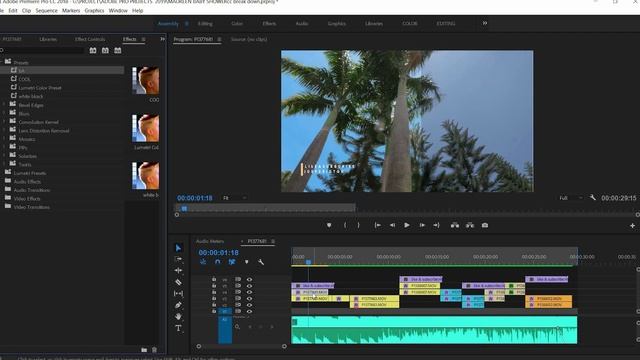Open timeline display settings wrench
Viewport: 640px width, 360px height.
point(261,262)
